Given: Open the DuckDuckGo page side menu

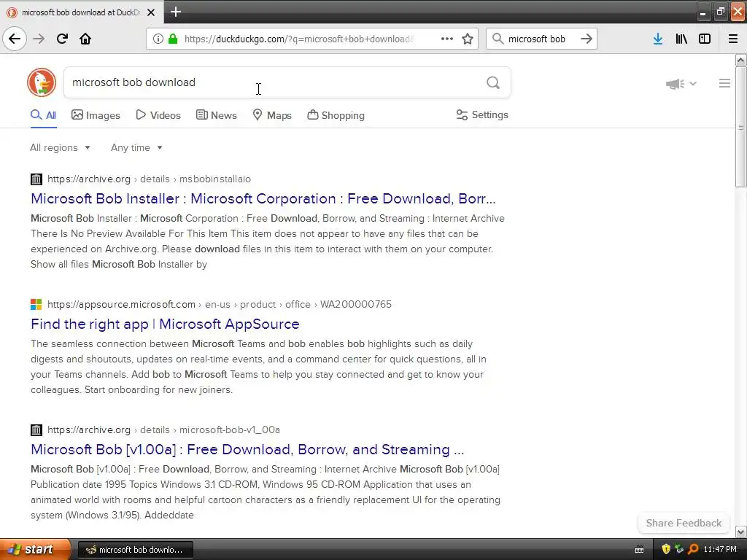Looking at the screenshot, I should pyautogui.click(x=724, y=83).
